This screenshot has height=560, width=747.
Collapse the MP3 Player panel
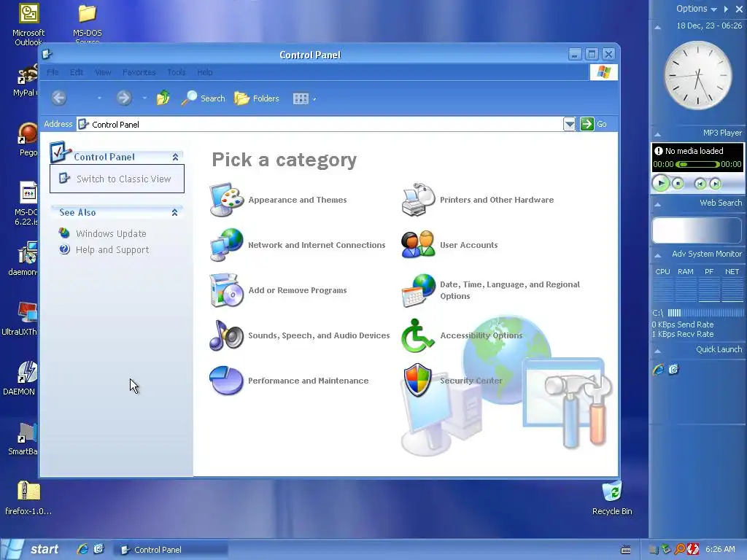coord(658,134)
